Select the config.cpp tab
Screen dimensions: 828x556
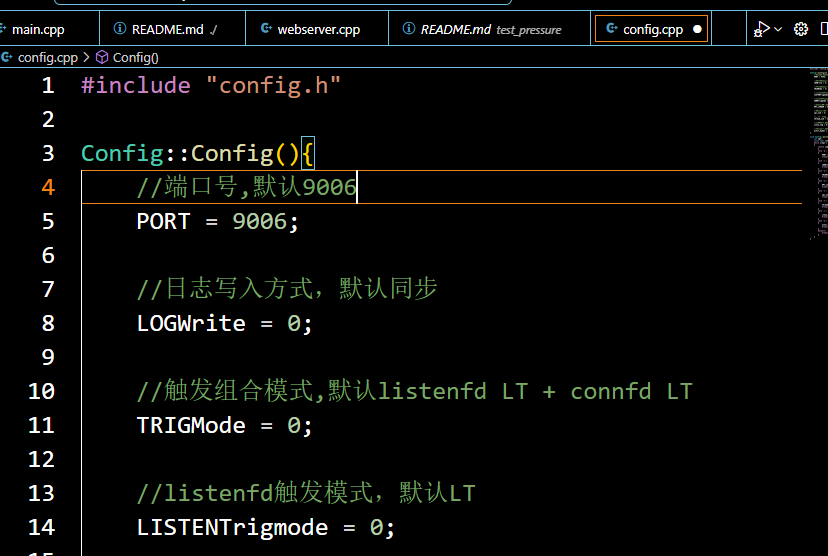tap(651, 30)
